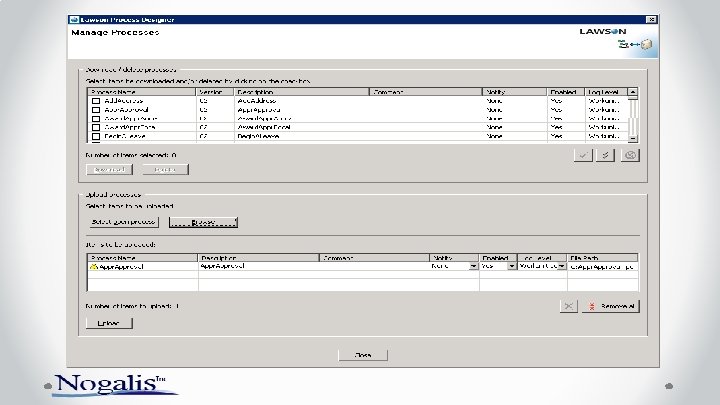Click the Comment header in the download table
Image resolution: width=720 pixels, height=405 pixels.
coord(426,92)
